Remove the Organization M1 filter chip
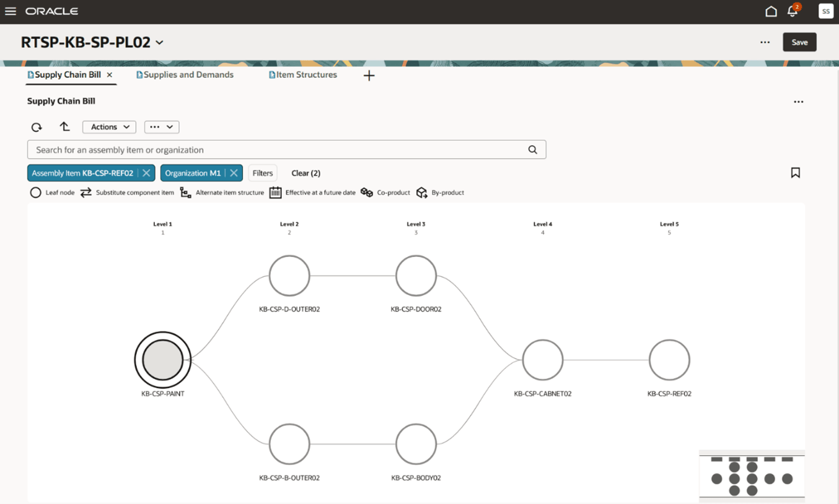 (234, 173)
